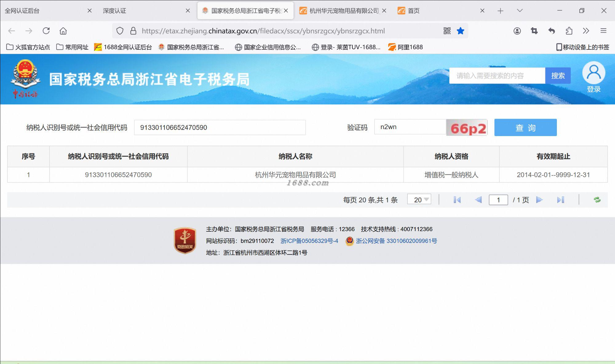Click the user login avatar icon
Screen dimensions: 615x364
(x=593, y=73)
